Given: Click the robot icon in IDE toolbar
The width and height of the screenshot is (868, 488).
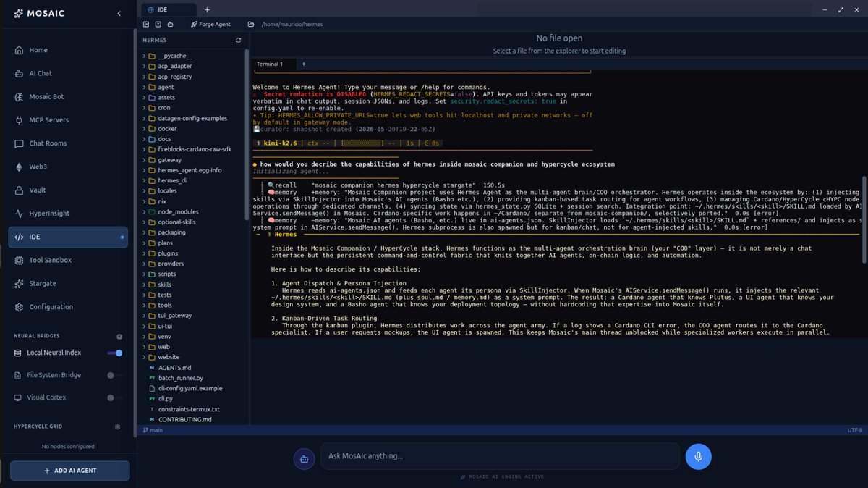Looking at the screenshot, I should [169, 24].
